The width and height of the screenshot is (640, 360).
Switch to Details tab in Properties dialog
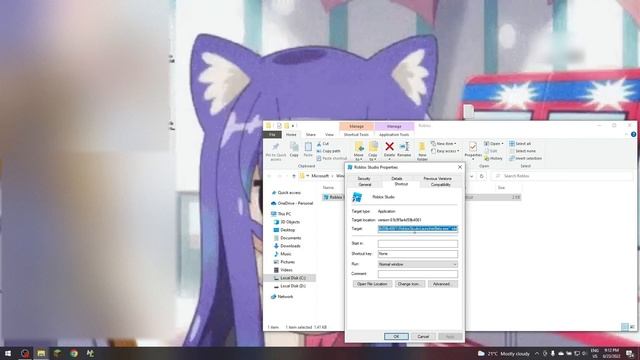click(397, 178)
